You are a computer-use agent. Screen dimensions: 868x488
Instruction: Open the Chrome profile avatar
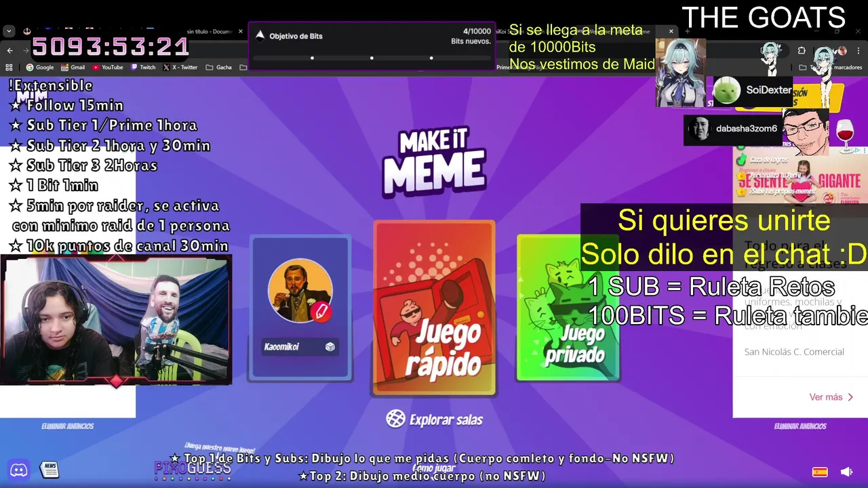(x=842, y=50)
